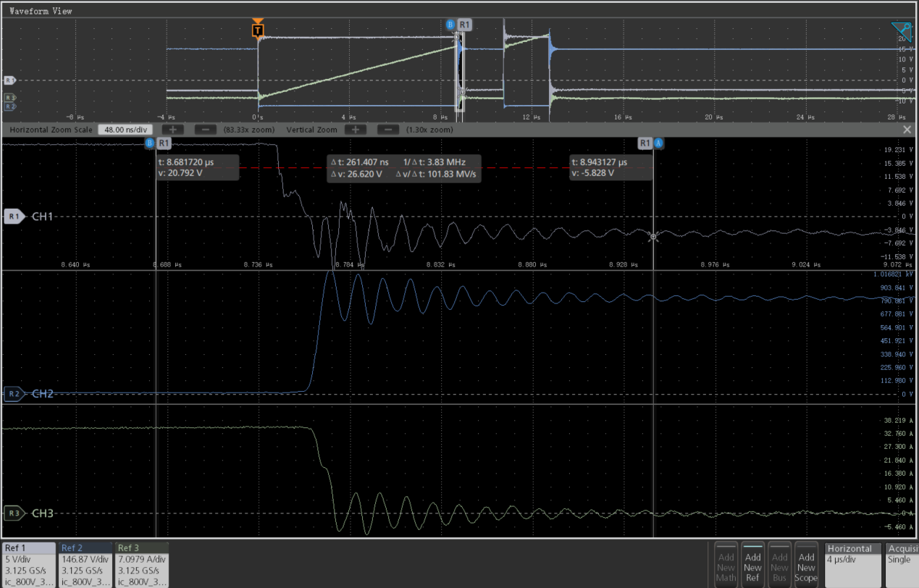The image size is (919, 588).
Task: Click the zoom magnifier icon in overview corner
Action: pyautogui.click(x=902, y=30)
